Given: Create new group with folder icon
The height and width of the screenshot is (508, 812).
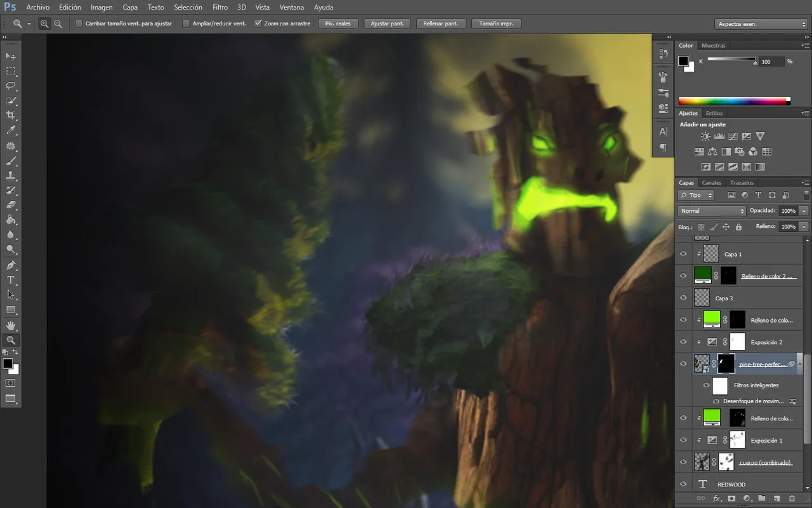Looking at the screenshot, I should (x=761, y=498).
